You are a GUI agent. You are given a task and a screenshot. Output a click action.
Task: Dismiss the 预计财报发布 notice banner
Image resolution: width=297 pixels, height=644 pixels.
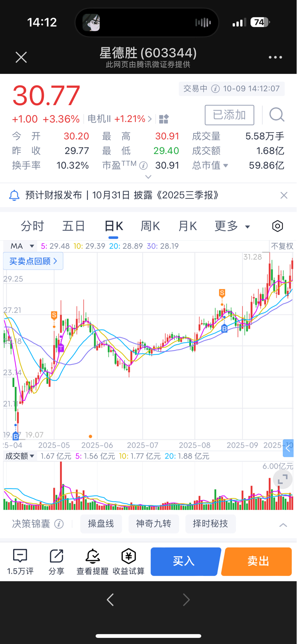point(284,195)
